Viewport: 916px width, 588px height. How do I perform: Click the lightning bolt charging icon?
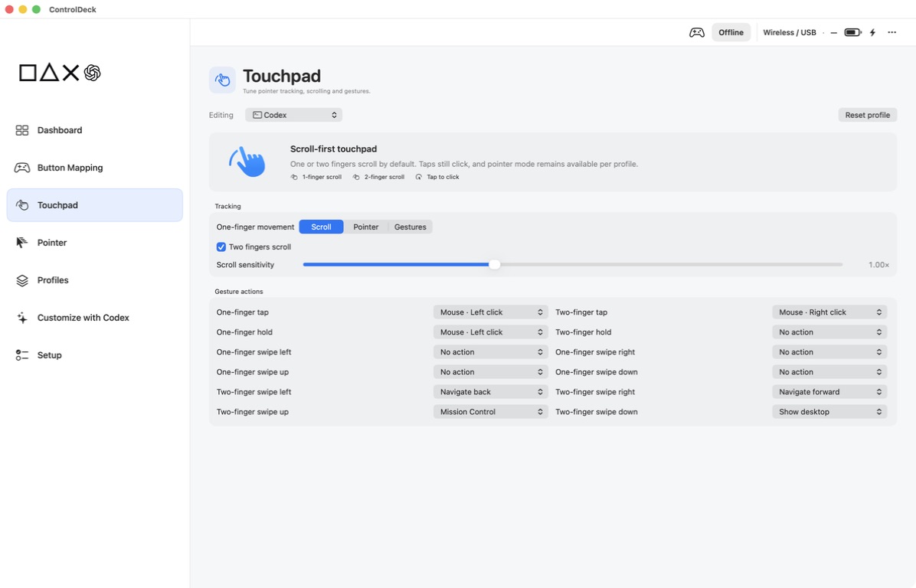click(x=873, y=33)
